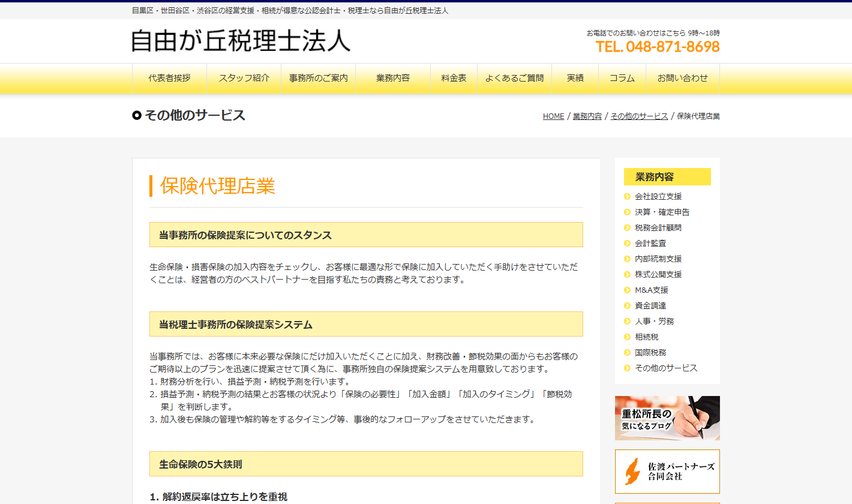This screenshot has width=852, height=504.
Task: Open the コラム menu item
Action: point(622,78)
